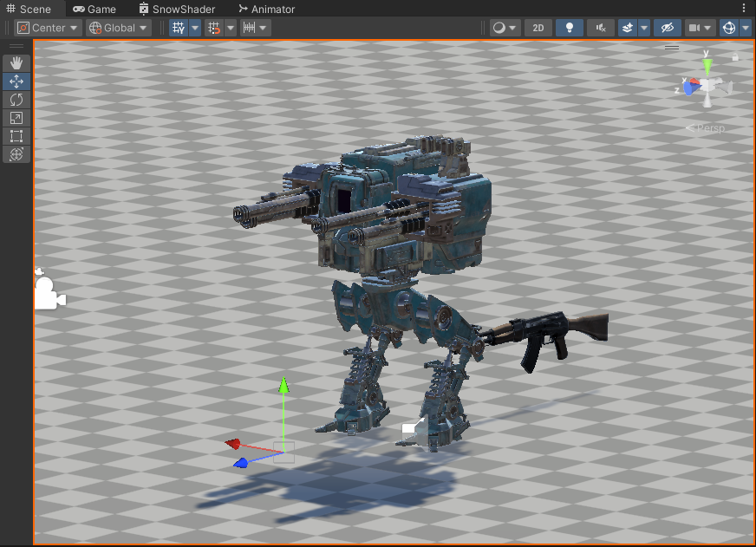This screenshot has width=756, height=547.
Task: Click the green Y move handle arrow
Action: coord(283,385)
